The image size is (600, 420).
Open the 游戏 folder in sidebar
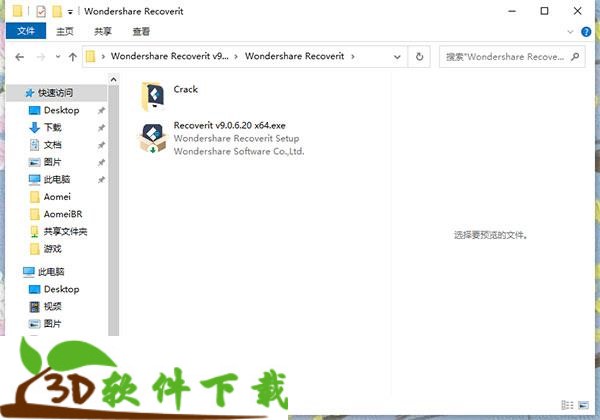tap(52, 249)
